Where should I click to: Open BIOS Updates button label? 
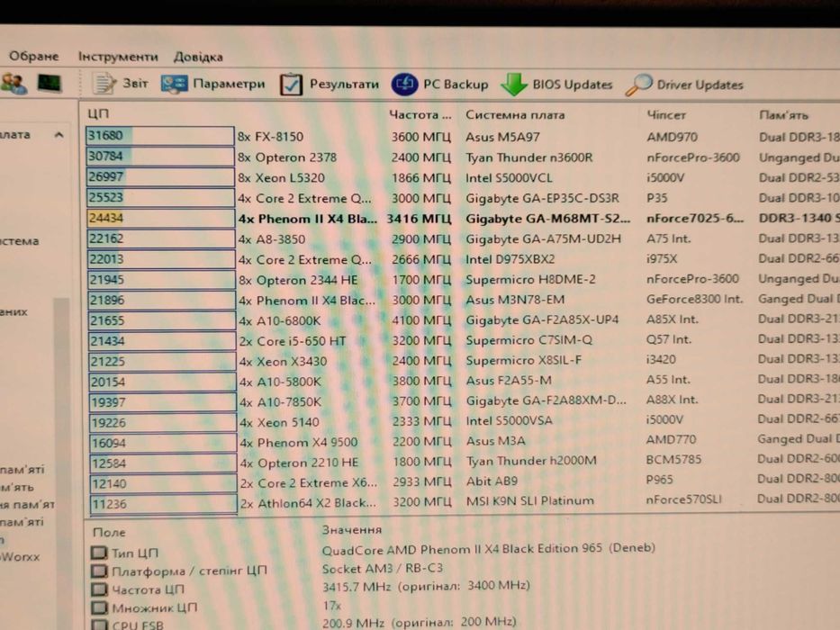click(x=572, y=85)
